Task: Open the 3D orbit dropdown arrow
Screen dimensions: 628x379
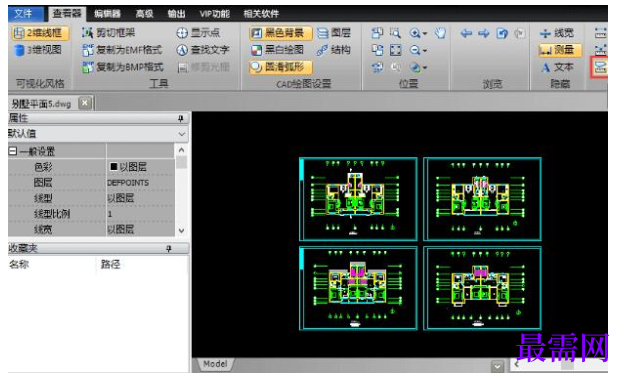Action: click(425, 68)
